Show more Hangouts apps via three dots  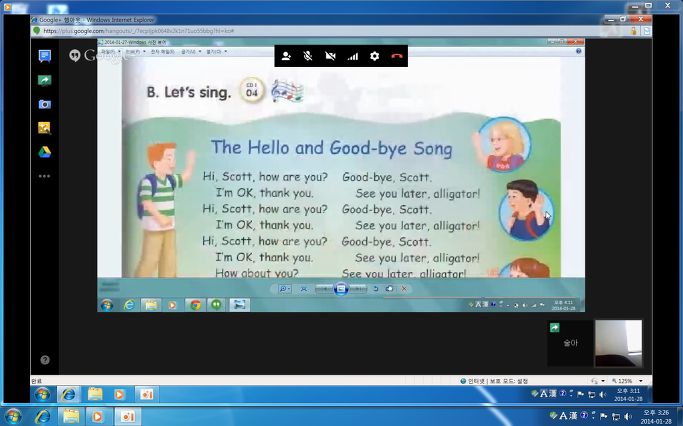(44, 176)
